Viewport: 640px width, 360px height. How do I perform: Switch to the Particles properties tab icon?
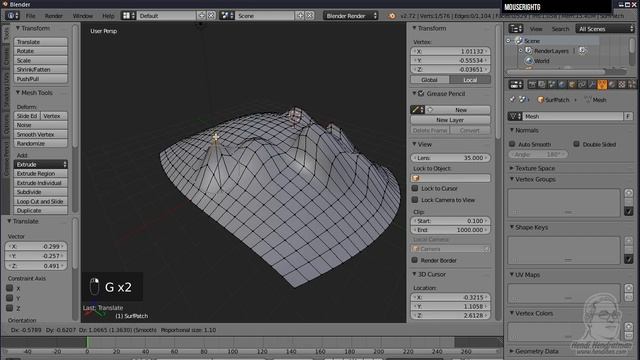pyautogui.click(x=631, y=84)
